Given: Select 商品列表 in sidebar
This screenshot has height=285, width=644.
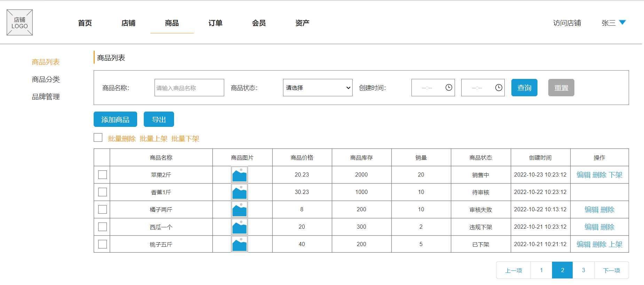Looking at the screenshot, I should [x=46, y=62].
